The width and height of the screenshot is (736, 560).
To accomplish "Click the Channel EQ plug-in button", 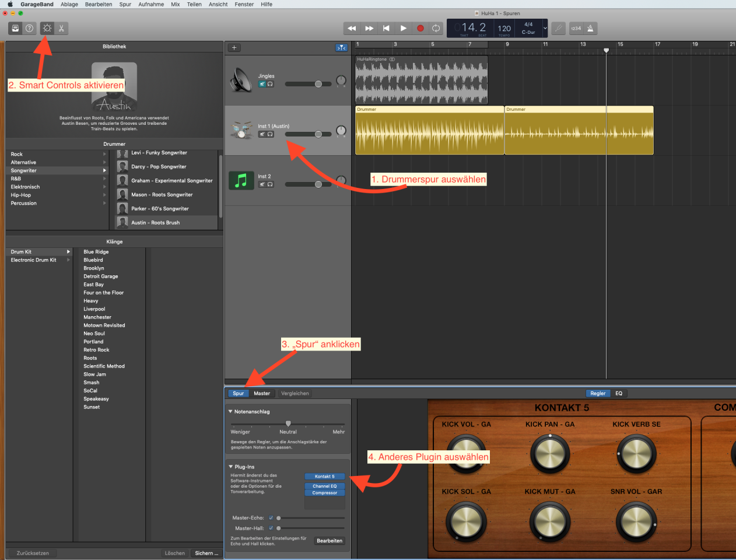I will click(x=325, y=486).
